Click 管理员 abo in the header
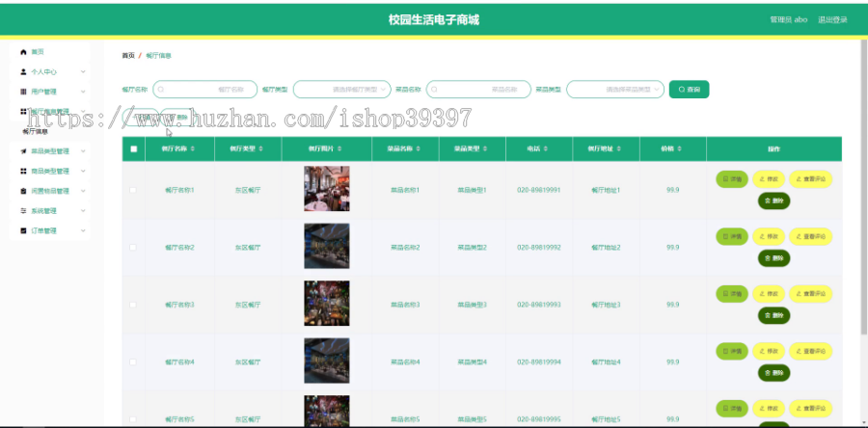Viewport: 868px width, 428px height. point(788,19)
